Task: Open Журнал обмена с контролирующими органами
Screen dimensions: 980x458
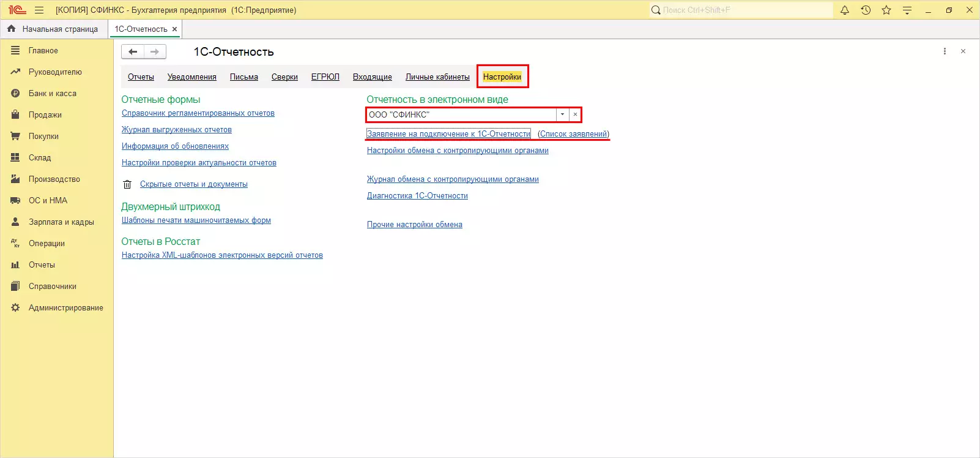Action: (453, 179)
